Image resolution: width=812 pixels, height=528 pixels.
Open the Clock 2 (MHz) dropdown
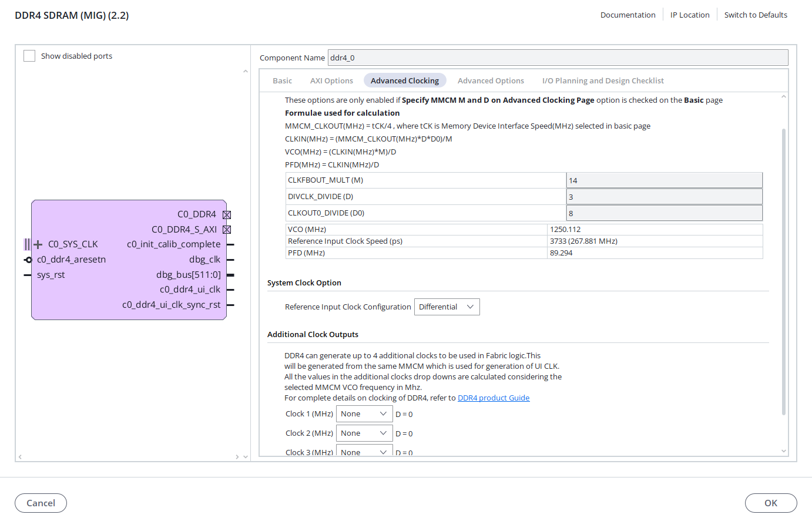coord(364,433)
